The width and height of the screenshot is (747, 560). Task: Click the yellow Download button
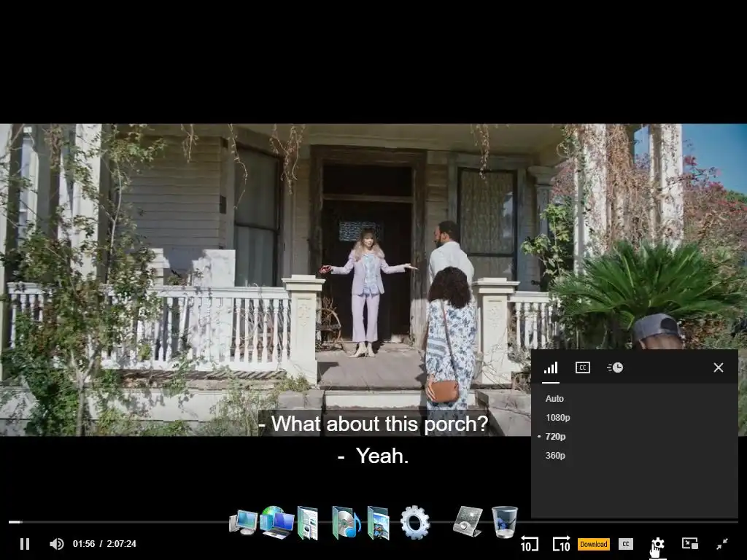(x=594, y=544)
